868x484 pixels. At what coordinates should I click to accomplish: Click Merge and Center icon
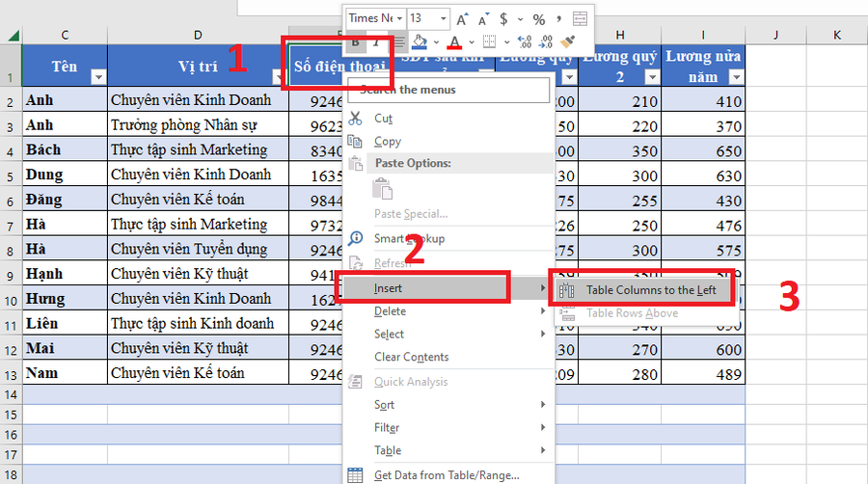[x=580, y=19]
